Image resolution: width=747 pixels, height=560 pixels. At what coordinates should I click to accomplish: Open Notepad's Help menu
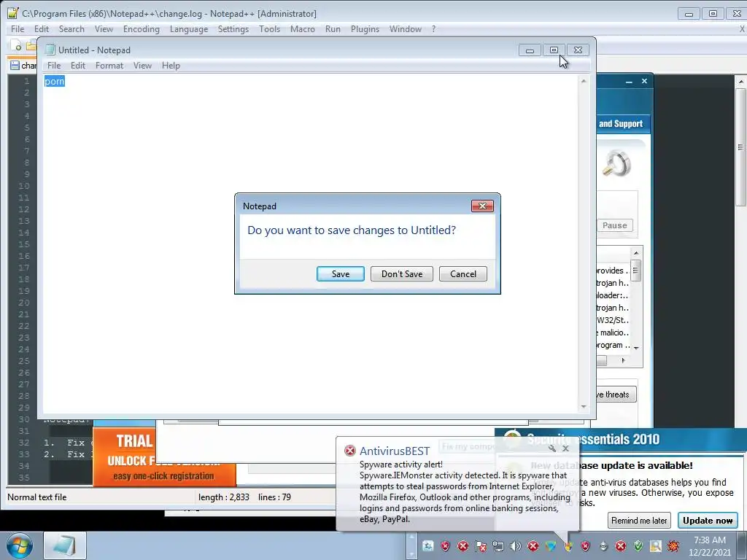[x=171, y=65]
